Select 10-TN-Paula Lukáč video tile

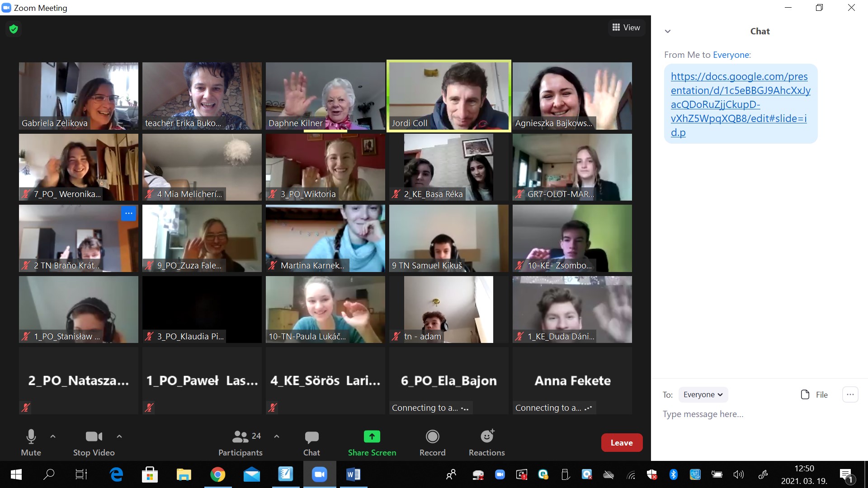click(x=325, y=310)
